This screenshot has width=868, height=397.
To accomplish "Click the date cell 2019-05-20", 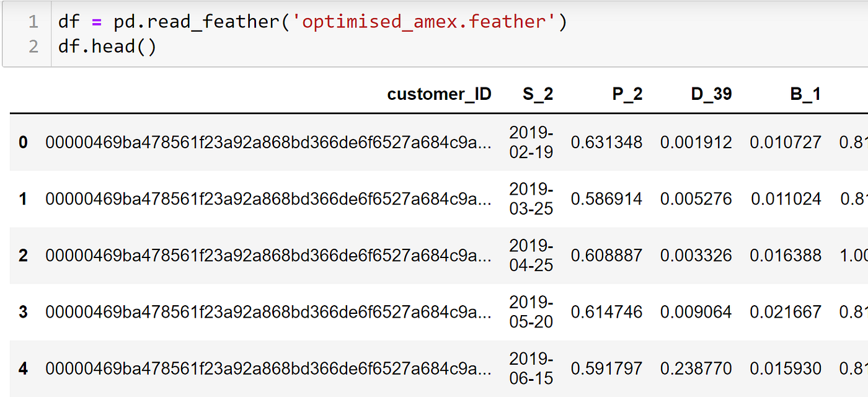I will click(531, 311).
